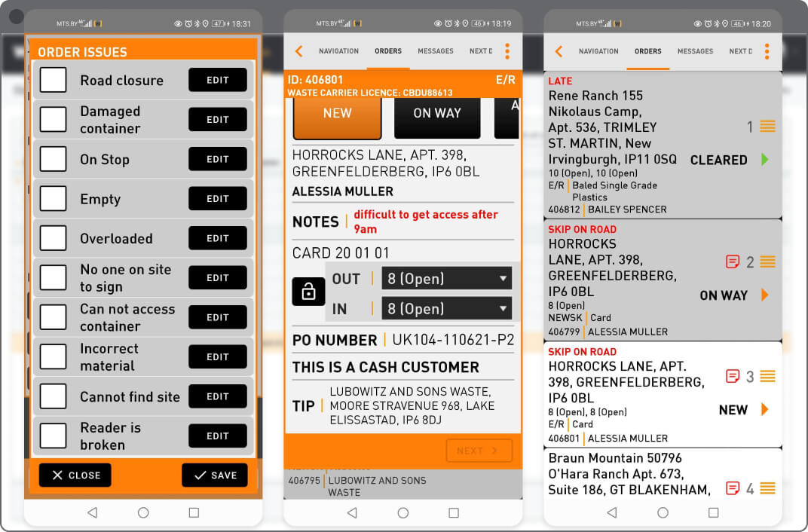Tap orange arrow beside NEW on order 3
Image resolution: width=808 pixels, height=532 pixels.
pyautogui.click(x=765, y=409)
